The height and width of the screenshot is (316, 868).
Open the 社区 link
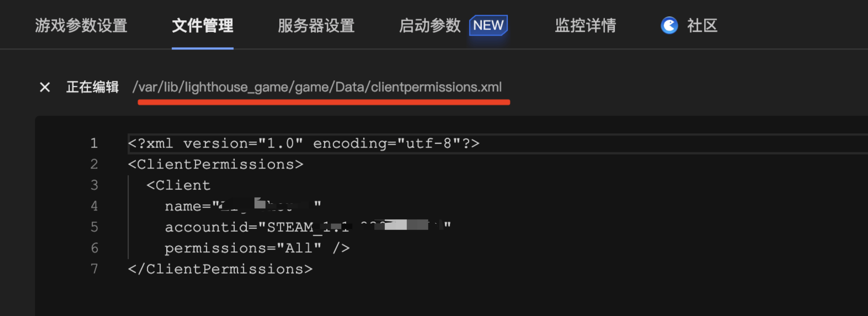[702, 26]
